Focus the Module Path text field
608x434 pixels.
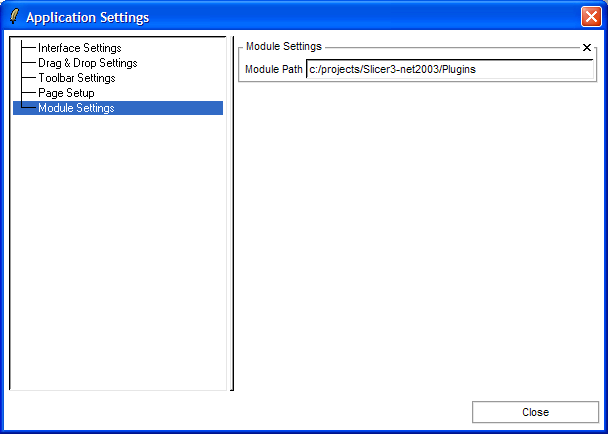point(450,71)
